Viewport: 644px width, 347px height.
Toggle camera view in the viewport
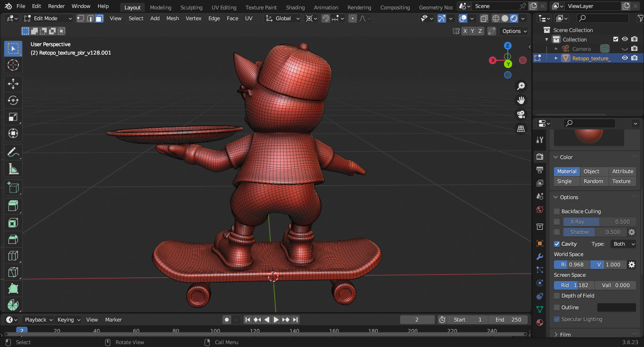pos(521,114)
